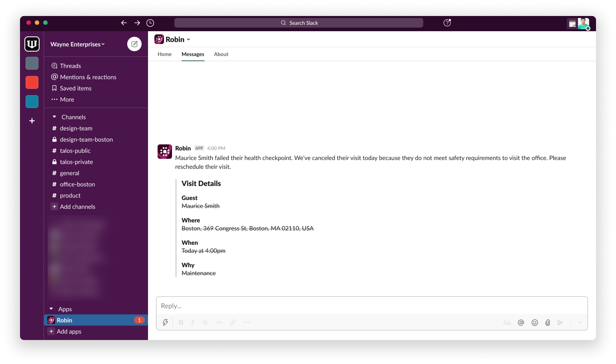Open history clock icon
Viewport: 616px width, 364px height.
coord(150,23)
